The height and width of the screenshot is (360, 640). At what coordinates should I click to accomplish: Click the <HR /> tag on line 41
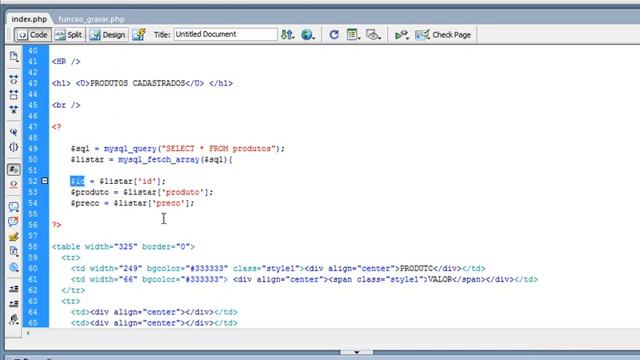[x=66, y=62]
